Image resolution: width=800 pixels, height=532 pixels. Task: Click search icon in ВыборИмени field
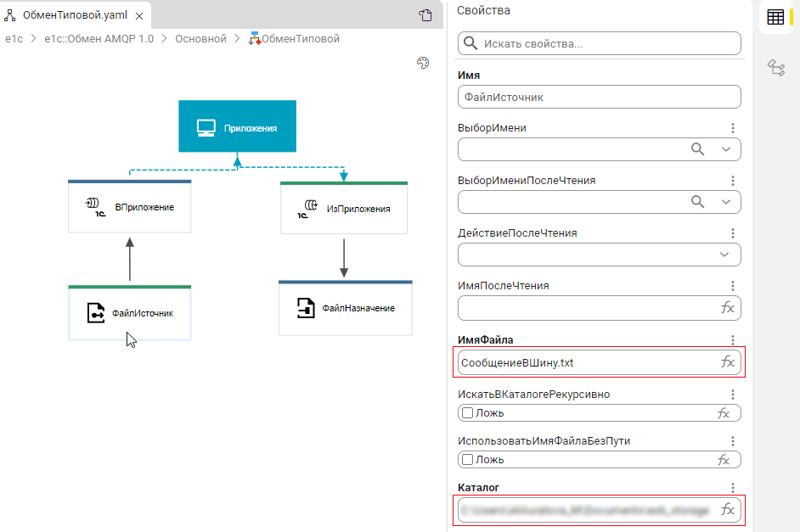pos(697,149)
